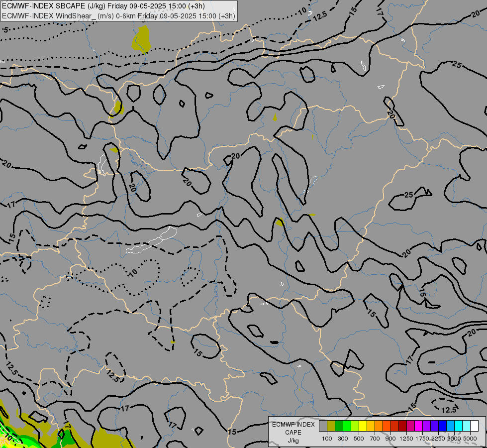The image size is (487, 448).
Task: Click the contour label 5 on the dotted line
Action: pyautogui.click(x=5, y=30)
